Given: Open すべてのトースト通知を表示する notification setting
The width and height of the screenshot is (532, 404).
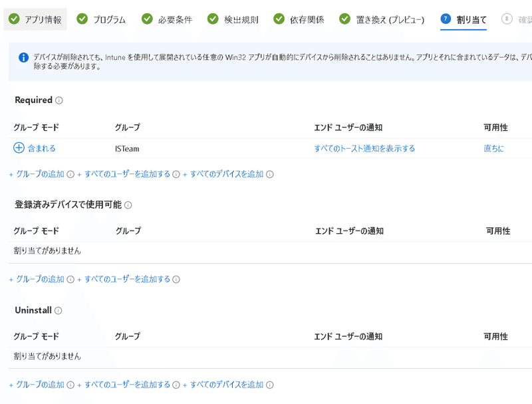Looking at the screenshot, I should [x=364, y=149].
